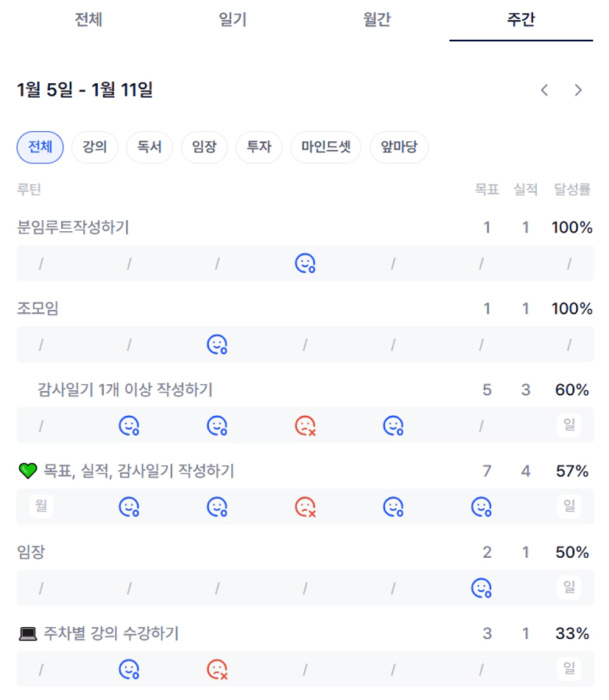Select the 강의 category filter chip
609x700 pixels.
[x=95, y=147]
